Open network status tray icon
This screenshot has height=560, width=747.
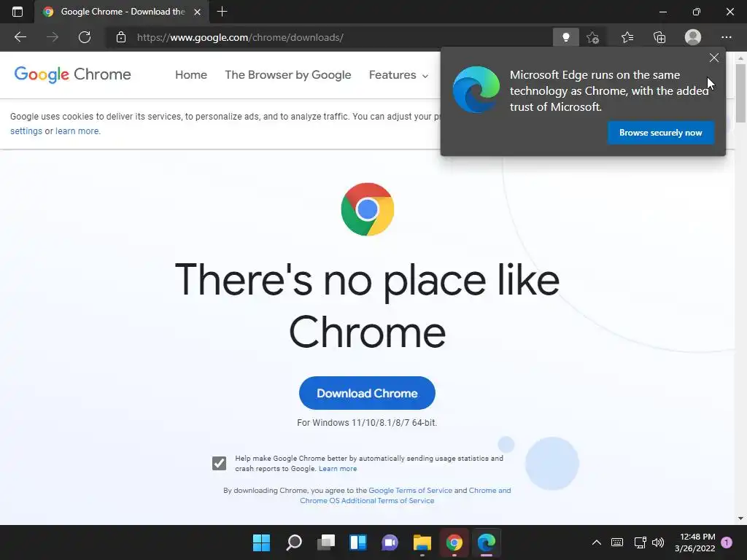[640, 542]
